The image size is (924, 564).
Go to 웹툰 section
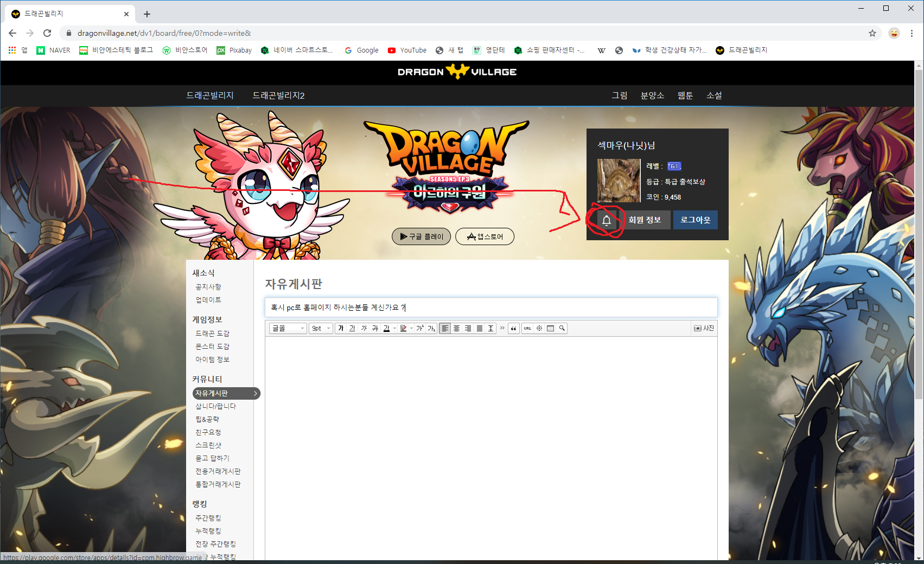coord(685,95)
